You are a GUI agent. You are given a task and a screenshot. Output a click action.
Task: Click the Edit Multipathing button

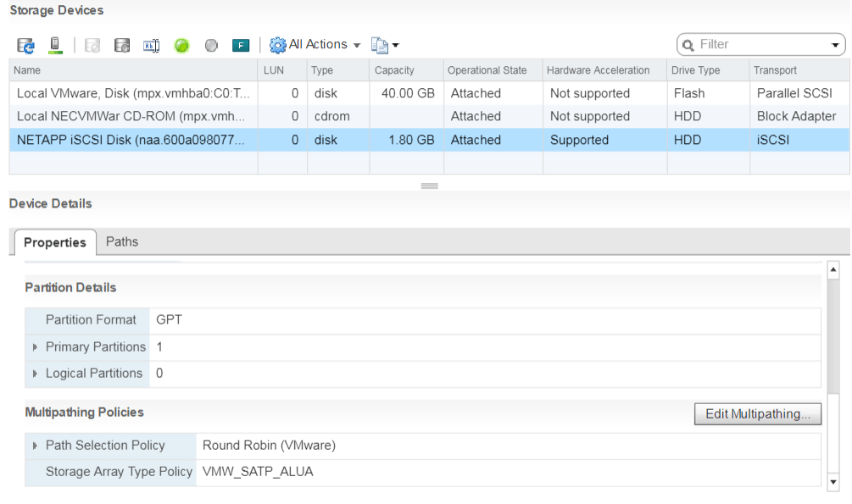[x=758, y=414]
